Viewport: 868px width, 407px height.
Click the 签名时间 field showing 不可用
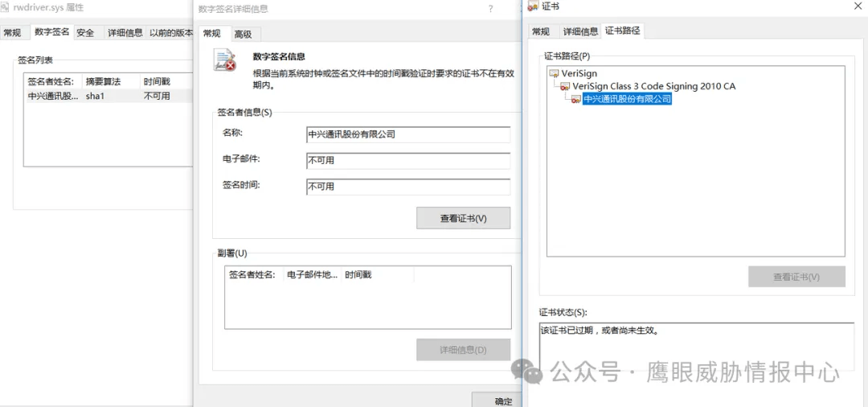[408, 187]
